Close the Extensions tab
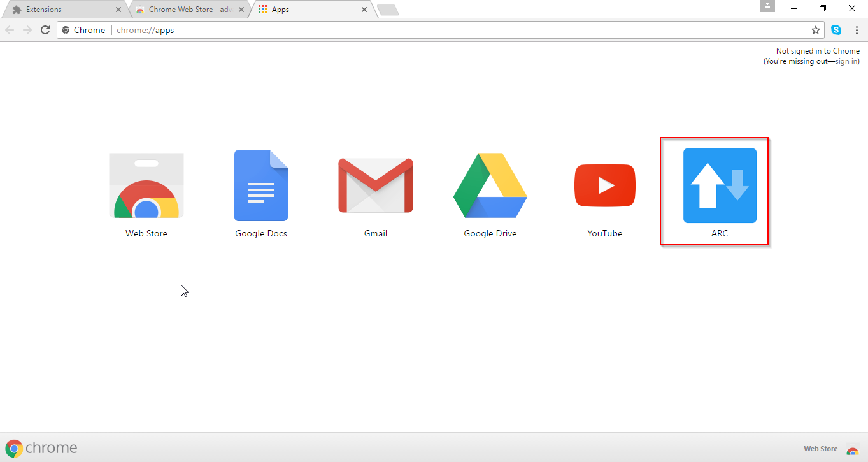The height and width of the screenshot is (462, 868). click(x=118, y=10)
